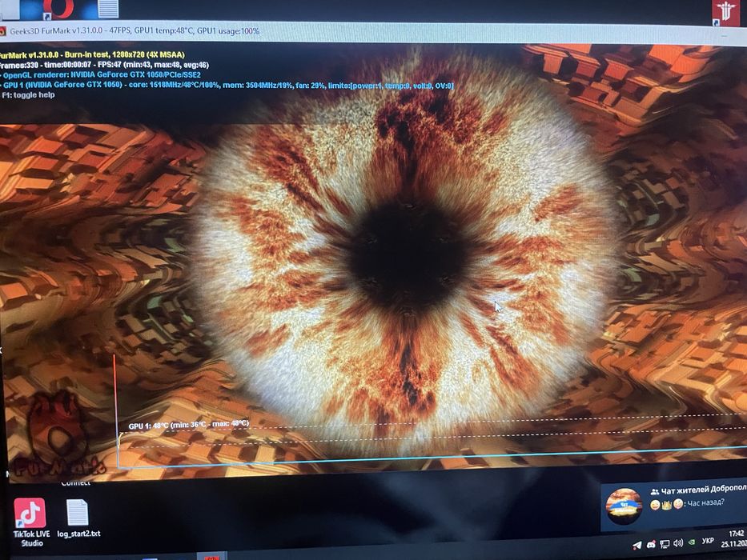747x560 pixels.
Task: Open the Opera browser desktop shortcut
Action: click(58, 9)
